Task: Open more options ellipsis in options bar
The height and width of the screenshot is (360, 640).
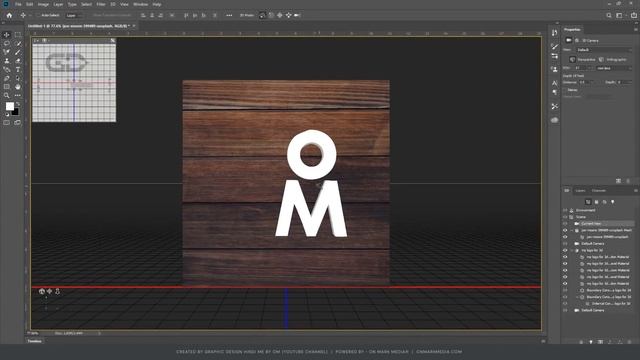Action: 229,15
